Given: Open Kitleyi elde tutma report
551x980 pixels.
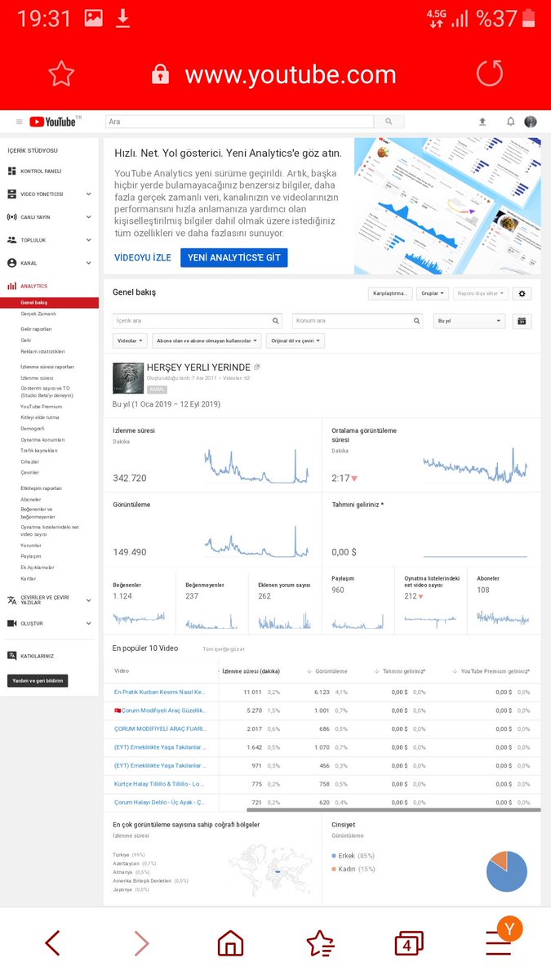Looking at the screenshot, I should tap(40, 417).
